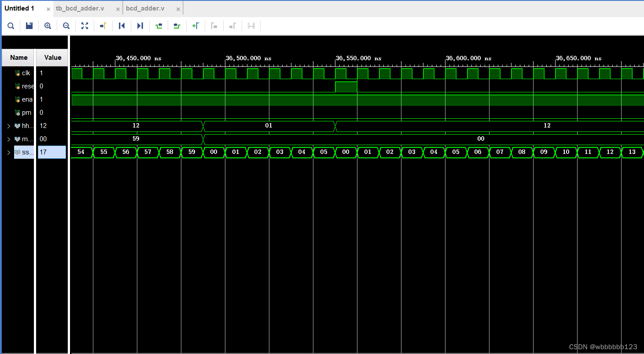This screenshot has height=354, width=644.
Task: Click the 09 segment in ss waveform
Action: [544, 152]
